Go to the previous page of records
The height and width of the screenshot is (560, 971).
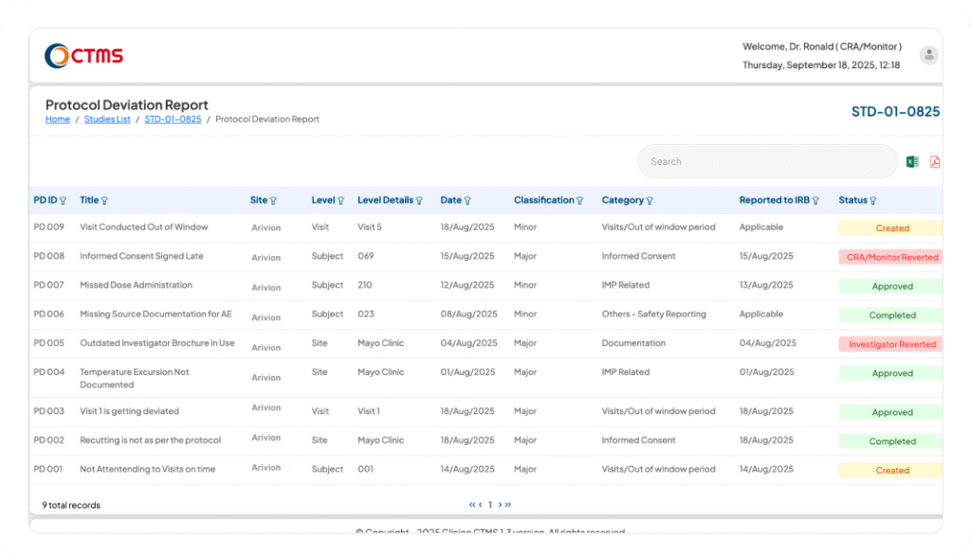point(481,505)
